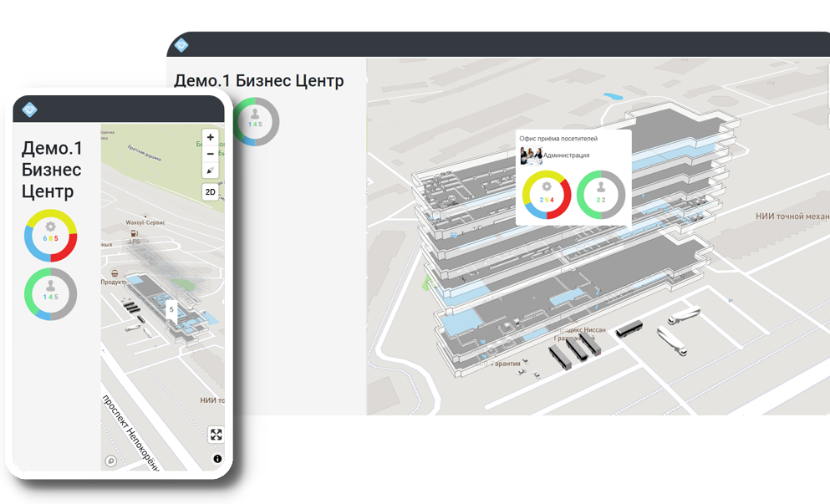Click the Администрация label in the popup

pyautogui.click(x=567, y=155)
